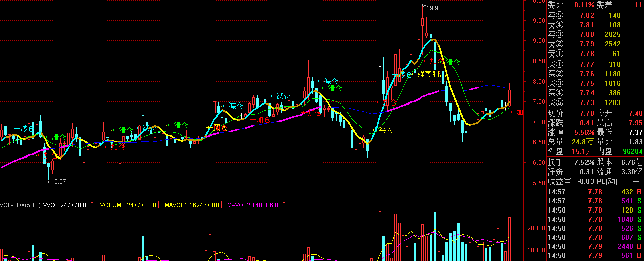The width and height of the screenshot is (644, 261).
Task: Select the 14:58 tick with 561 B
Action: 596,255
